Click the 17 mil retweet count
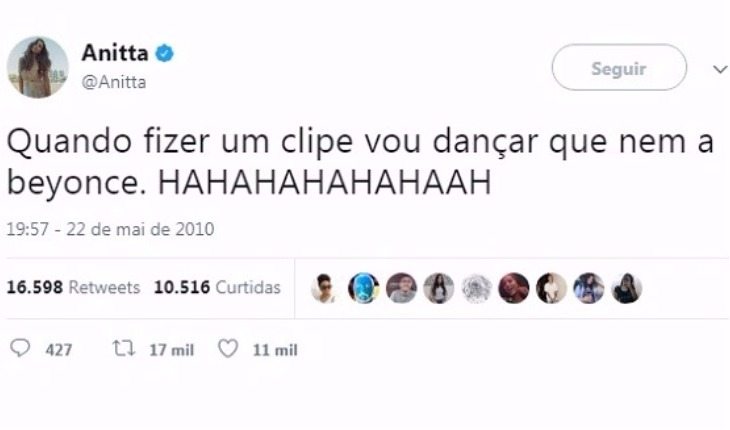The height and width of the screenshot is (430, 730). click(x=171, y=350)
